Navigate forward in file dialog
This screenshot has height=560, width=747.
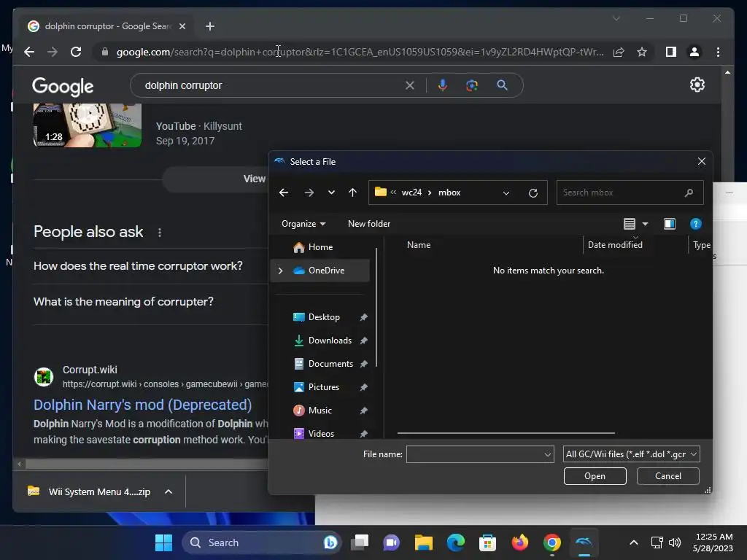[x=309, y=192]
